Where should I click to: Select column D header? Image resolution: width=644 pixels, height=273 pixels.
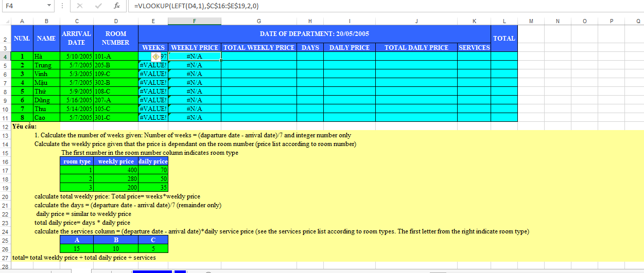tap(116, 21)
